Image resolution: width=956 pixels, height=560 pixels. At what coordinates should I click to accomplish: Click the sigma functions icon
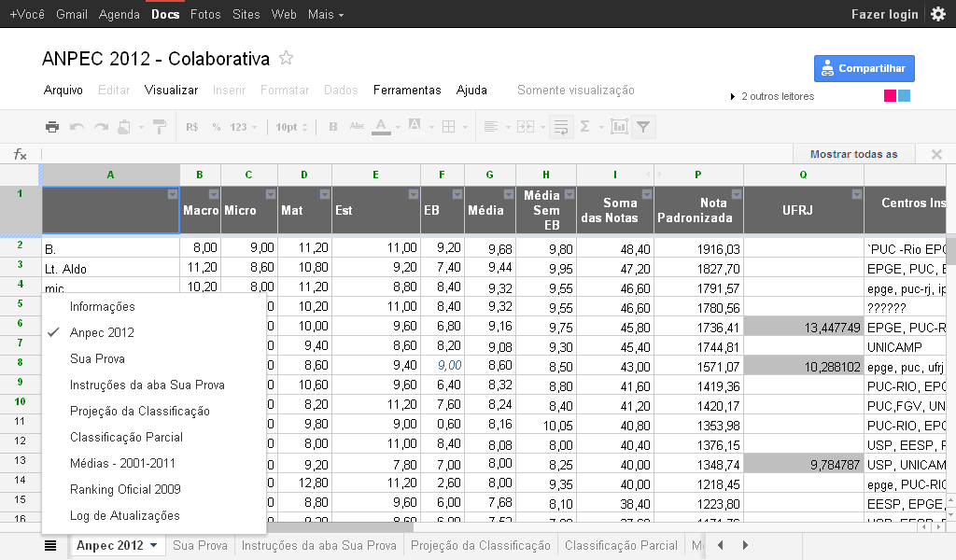point(584,127)
